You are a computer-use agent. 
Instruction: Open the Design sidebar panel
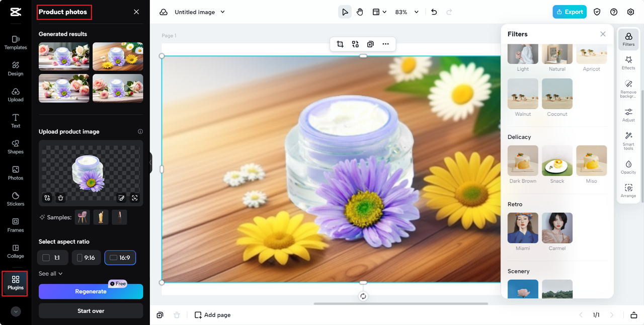pyautogui.click(x=16, y=68)
